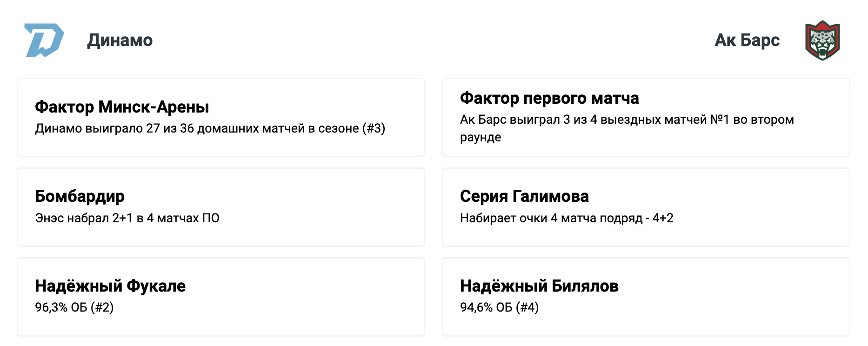Viewport: 868px width, 346px height.
Task: Open the Динамо team name link
Action: [x=120, y=40]
